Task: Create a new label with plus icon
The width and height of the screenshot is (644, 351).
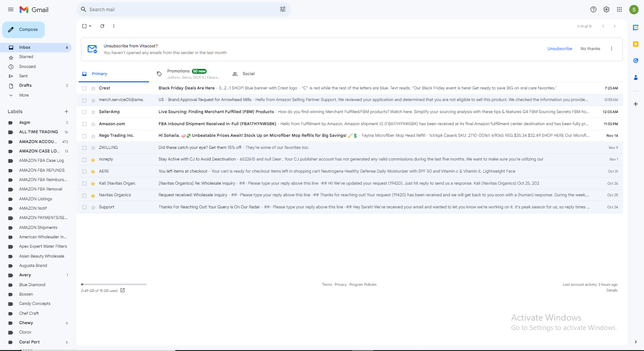Action: (x=67, y=112)
